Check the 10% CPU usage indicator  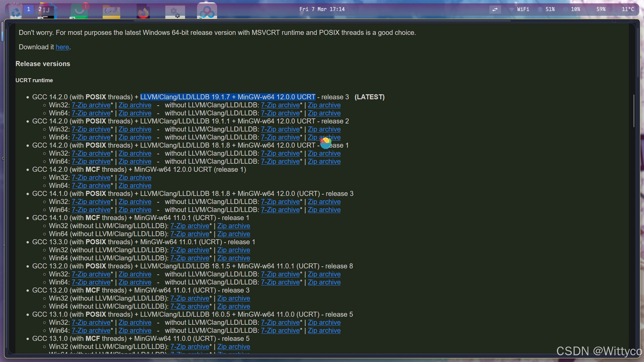pos(572,9)
